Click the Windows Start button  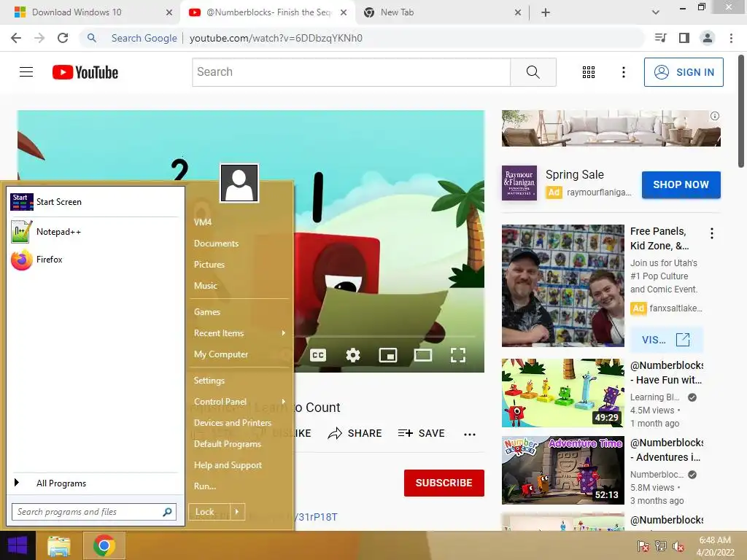tap(18, 545)
